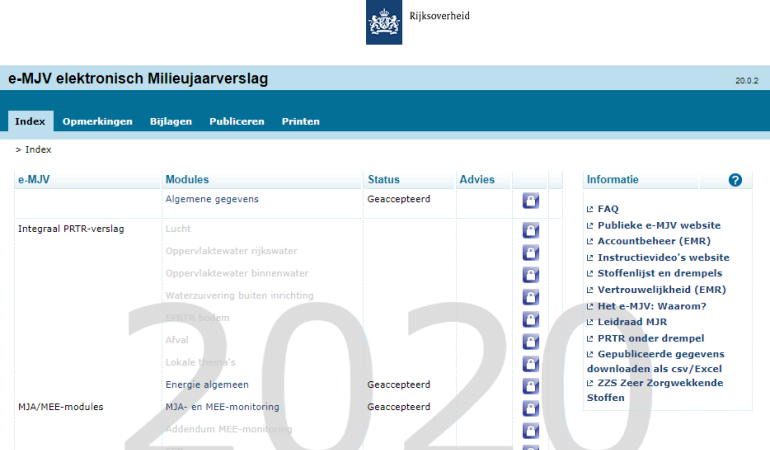Click external link icon beside FAQ
This screenshot has width=770, height=450.
click(x=590, y=209)
